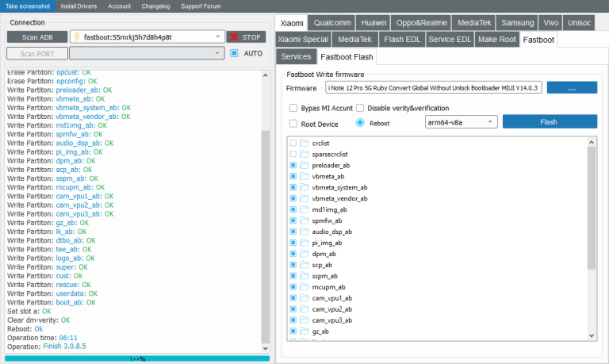This screenshot has width=609, height=364.
Task: Click the Scan ADB button
Action: click(37, 37)
